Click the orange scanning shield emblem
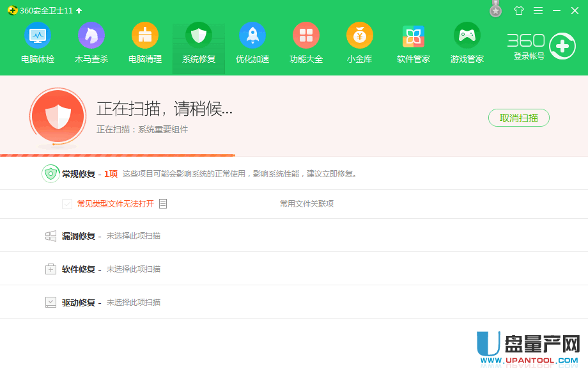 (58, 117)
